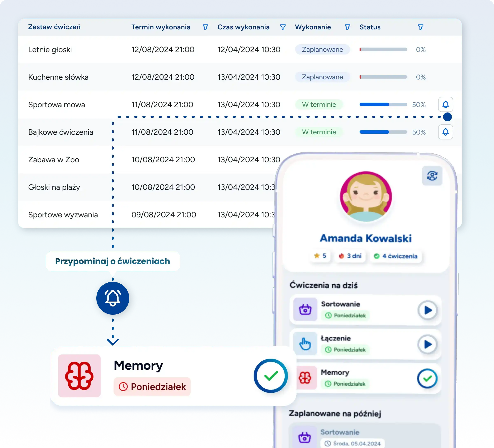Screen dimensions: 494x448
Task: Select the Kuchenne słówka exercise set
Action: pos(58,77)
